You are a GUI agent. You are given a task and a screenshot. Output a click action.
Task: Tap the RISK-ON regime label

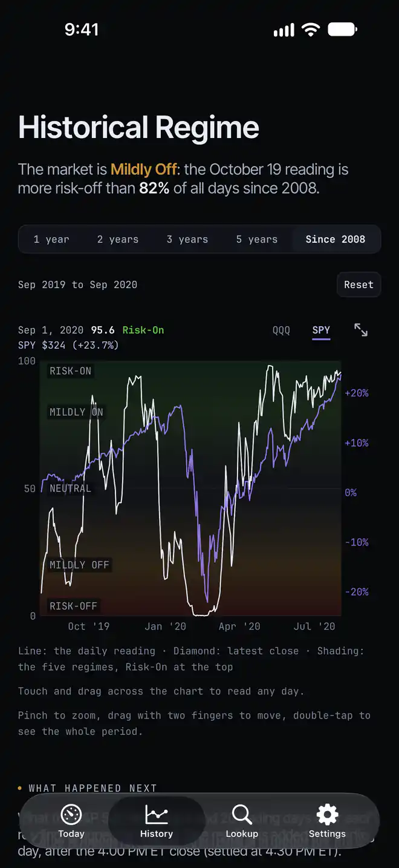point(71,371)
